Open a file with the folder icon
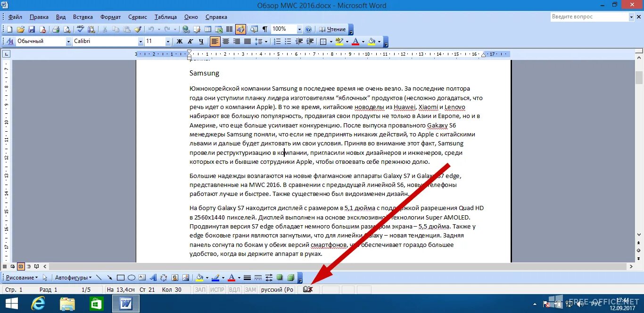The height and width of the screenshot is (313, 644). coord(20,29)
